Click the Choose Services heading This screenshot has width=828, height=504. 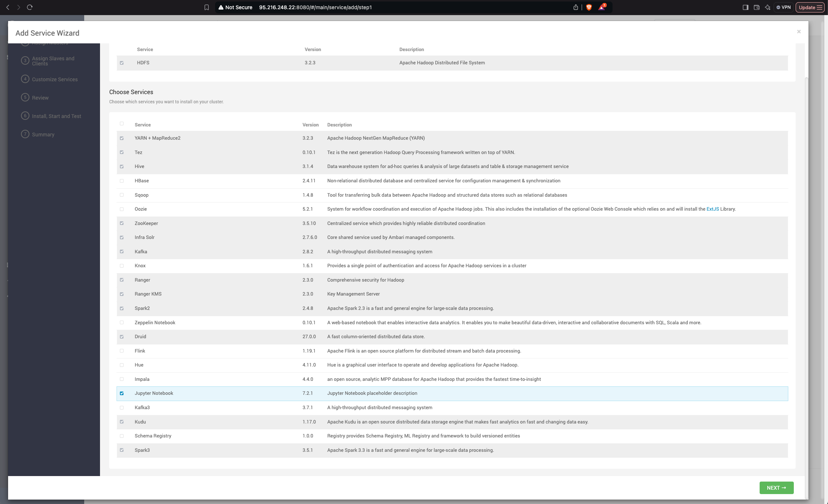(x=131, y=92)
